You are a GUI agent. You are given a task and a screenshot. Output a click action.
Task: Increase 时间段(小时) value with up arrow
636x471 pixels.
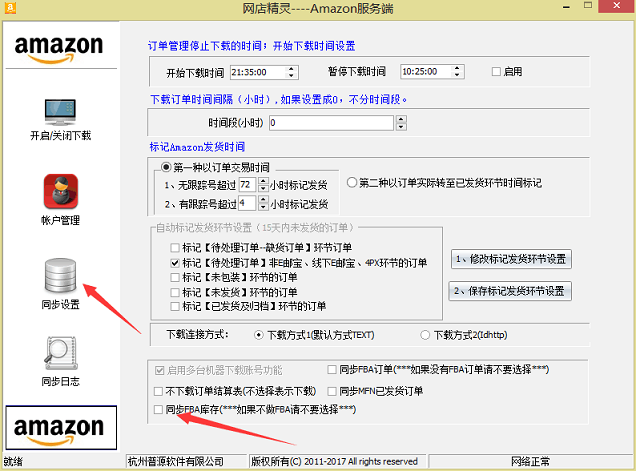point(401,119)
